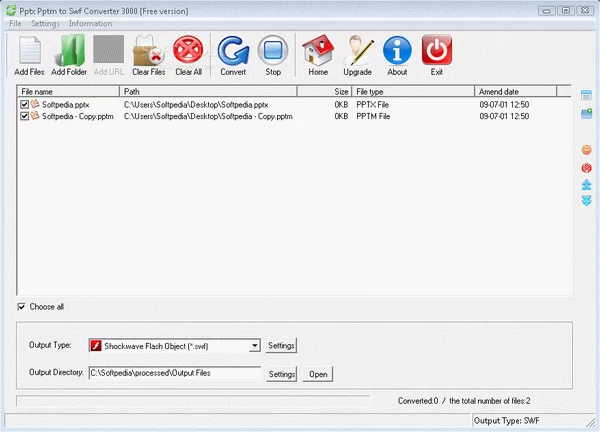
Task: Open the Information menu
Action: tap(90, 23)
